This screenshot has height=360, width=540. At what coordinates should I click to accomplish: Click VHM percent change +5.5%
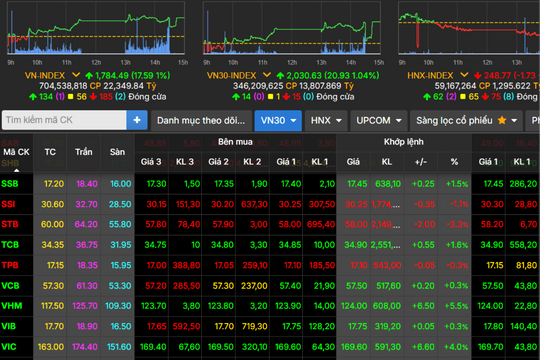[x=456, y=306]
